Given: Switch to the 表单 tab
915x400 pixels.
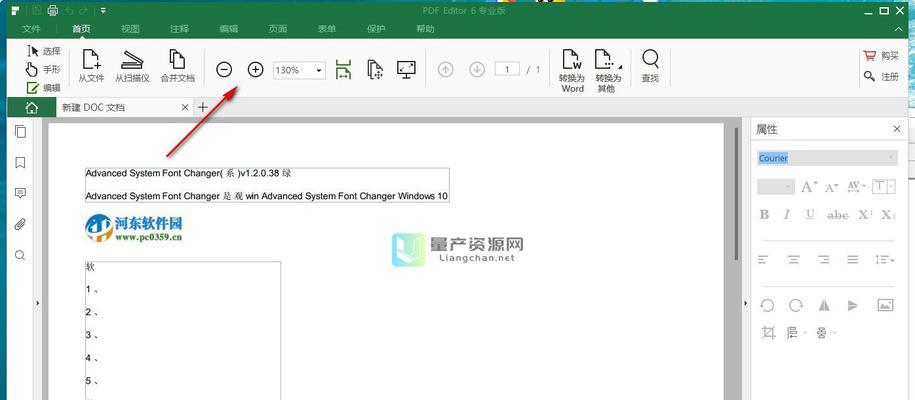Looking at the screenshot, I should pyautogui.click(x=327, y=29).
